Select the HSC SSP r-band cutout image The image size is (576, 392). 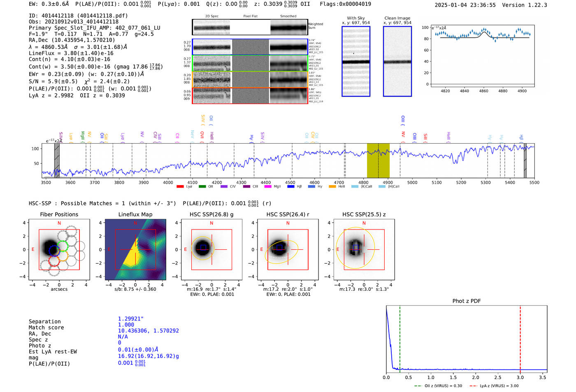point(288,250)
